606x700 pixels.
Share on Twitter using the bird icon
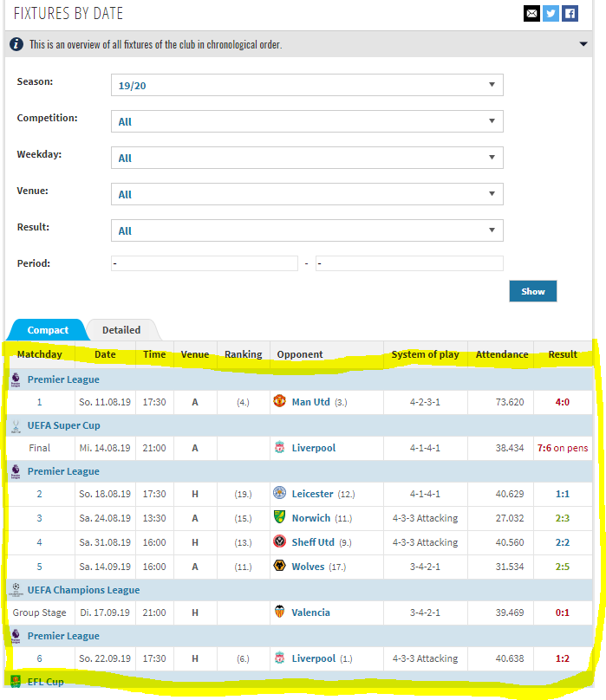(x=551, y=13)
